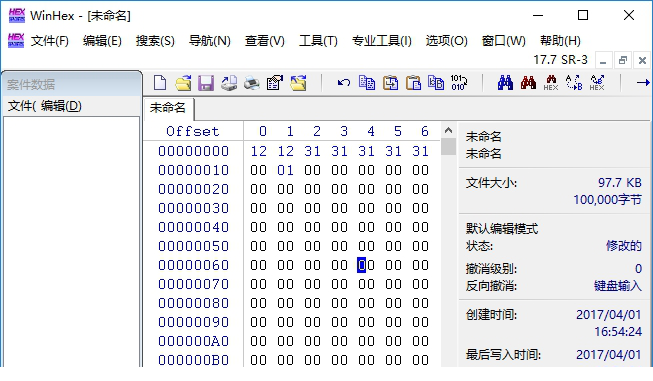Viewport: 653px width, 381px height.
Task: Copy sector using the blue pages icon
Action: pyautogui.click(x=367, y=83)
